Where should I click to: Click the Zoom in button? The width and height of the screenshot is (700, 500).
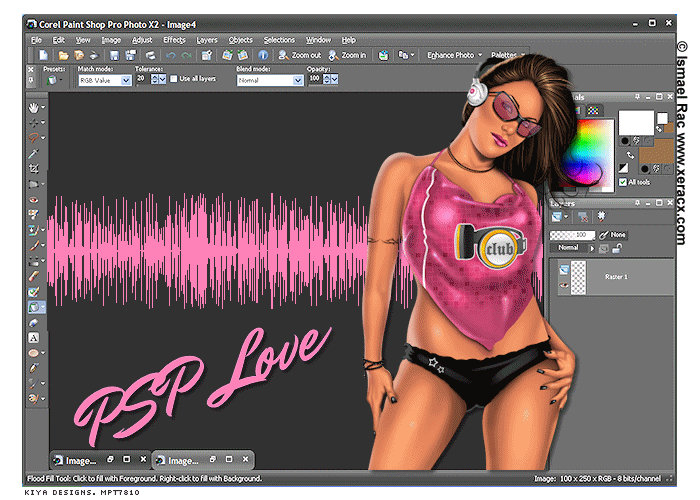347,55
